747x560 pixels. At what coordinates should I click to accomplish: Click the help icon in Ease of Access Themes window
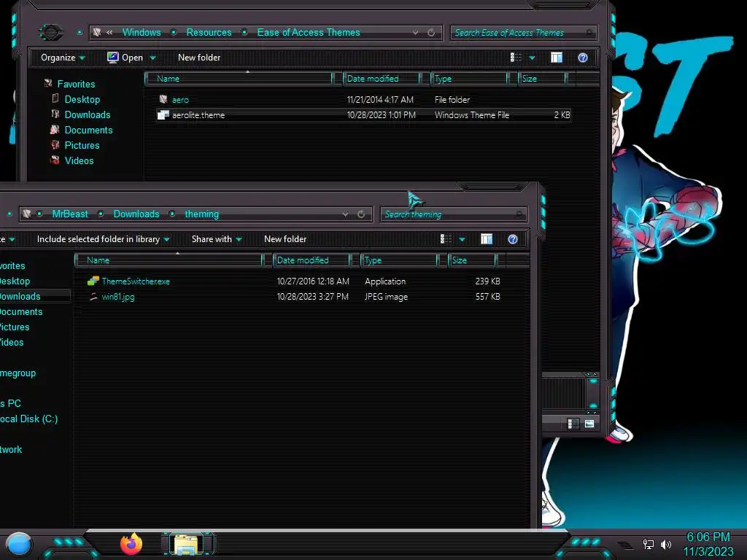[x=583, y=58]
